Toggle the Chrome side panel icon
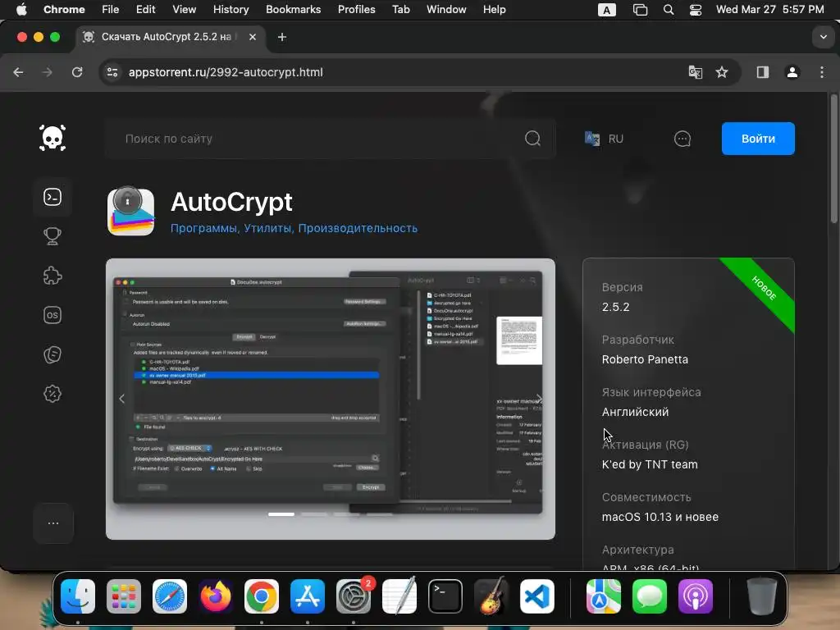The image size is (840, 630). point(763,72)
